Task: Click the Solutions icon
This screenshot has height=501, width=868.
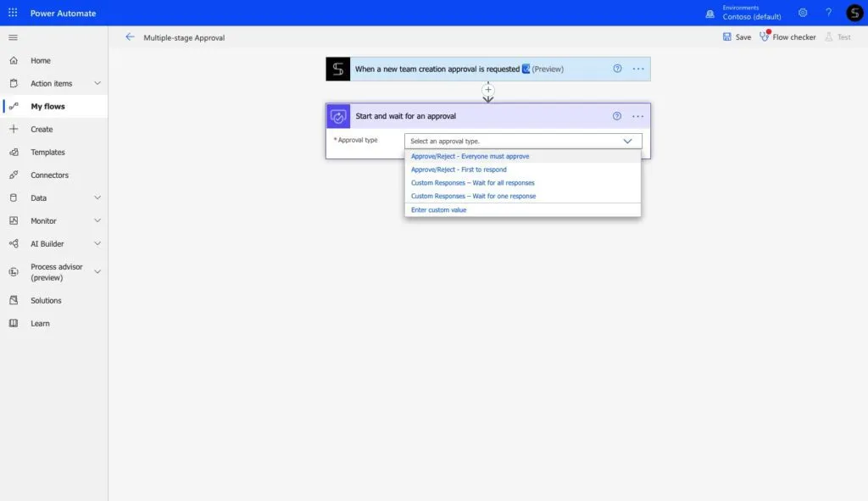Action: click(14, 300)
